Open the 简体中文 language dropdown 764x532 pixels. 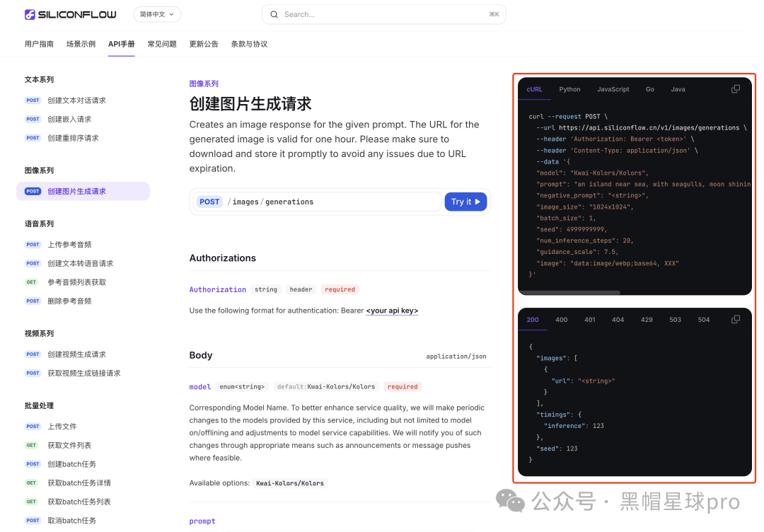coord(157,15)
